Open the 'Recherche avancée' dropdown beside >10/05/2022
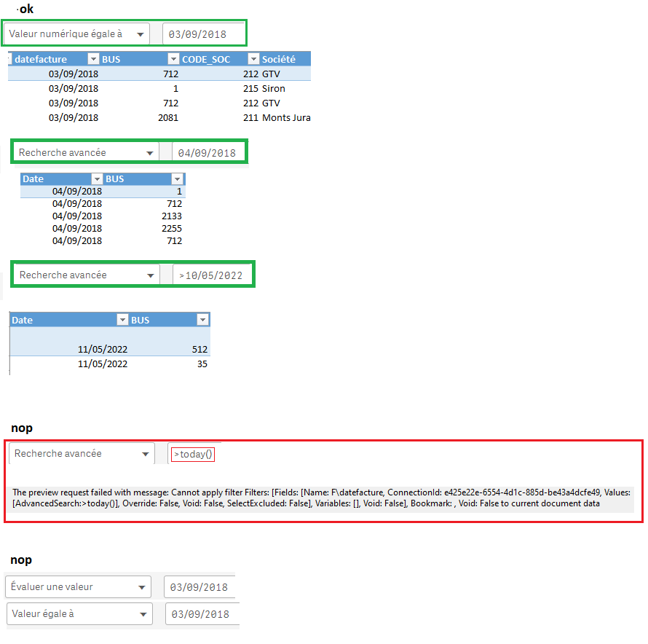Viewport: 648px width, 644px height. (x=87, y=275)
